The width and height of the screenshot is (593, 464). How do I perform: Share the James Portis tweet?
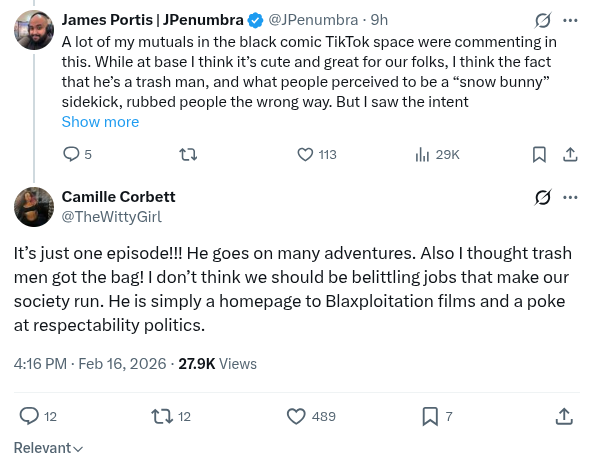(570, 154)
